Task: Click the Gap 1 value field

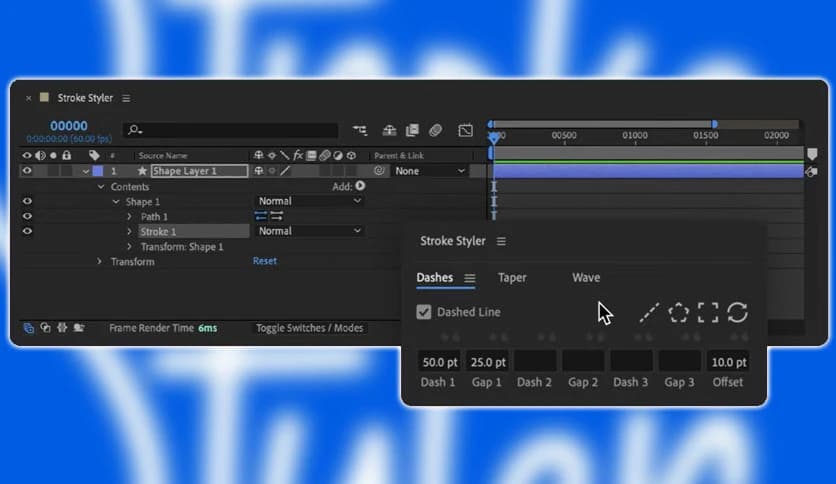Action: (487, 362)
